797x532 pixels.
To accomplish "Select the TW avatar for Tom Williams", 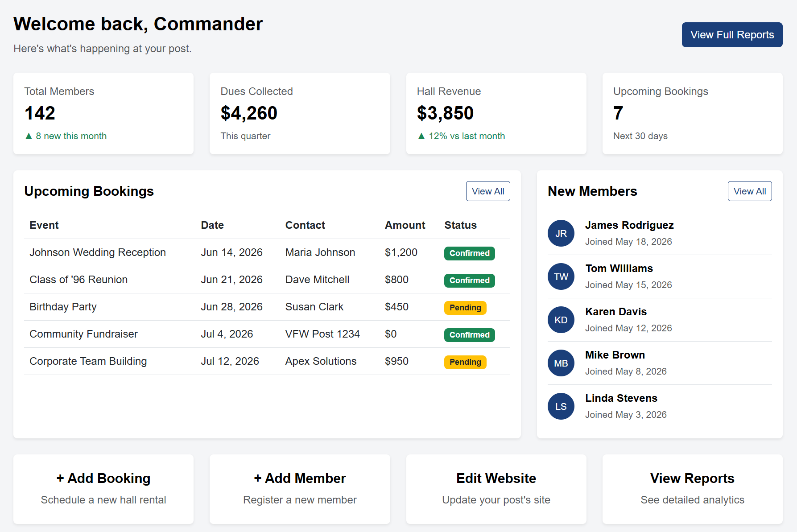I will pyautogui.click(x=561, y=276).
